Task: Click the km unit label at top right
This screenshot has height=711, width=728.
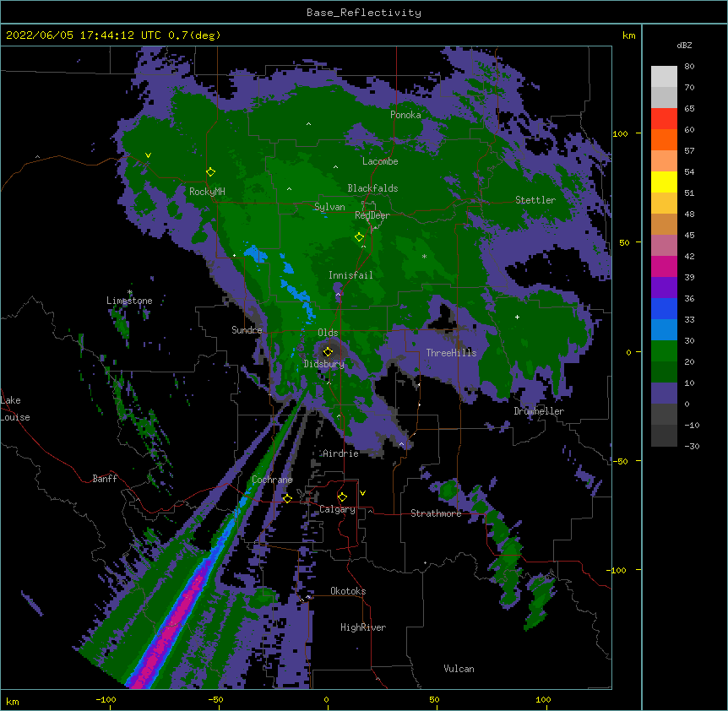Action: 628,35
